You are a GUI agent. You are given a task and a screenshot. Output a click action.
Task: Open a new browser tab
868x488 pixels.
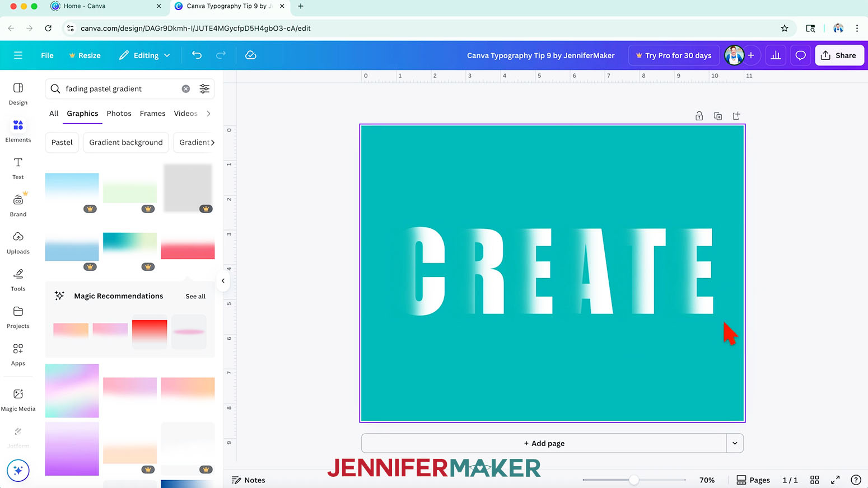tap(301, 6)
